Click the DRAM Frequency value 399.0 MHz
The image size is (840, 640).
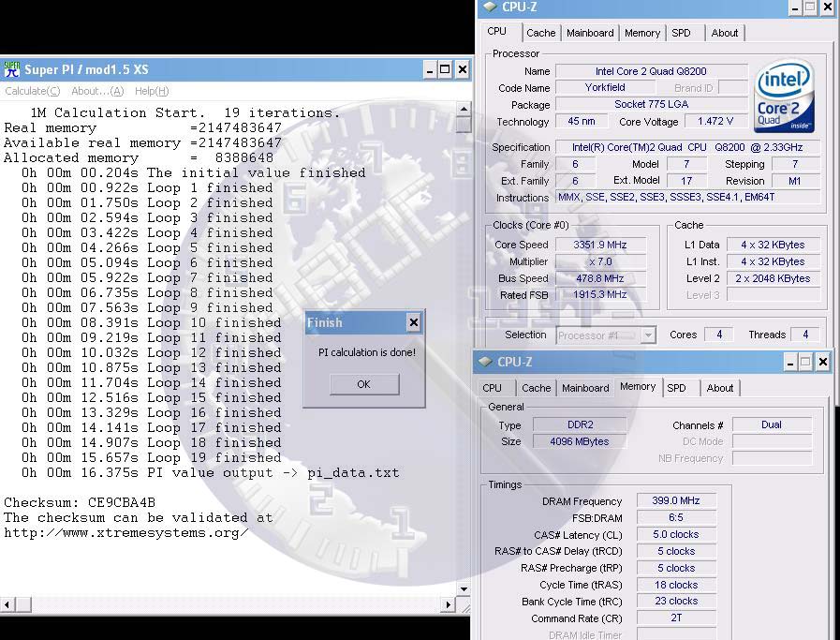676,500
